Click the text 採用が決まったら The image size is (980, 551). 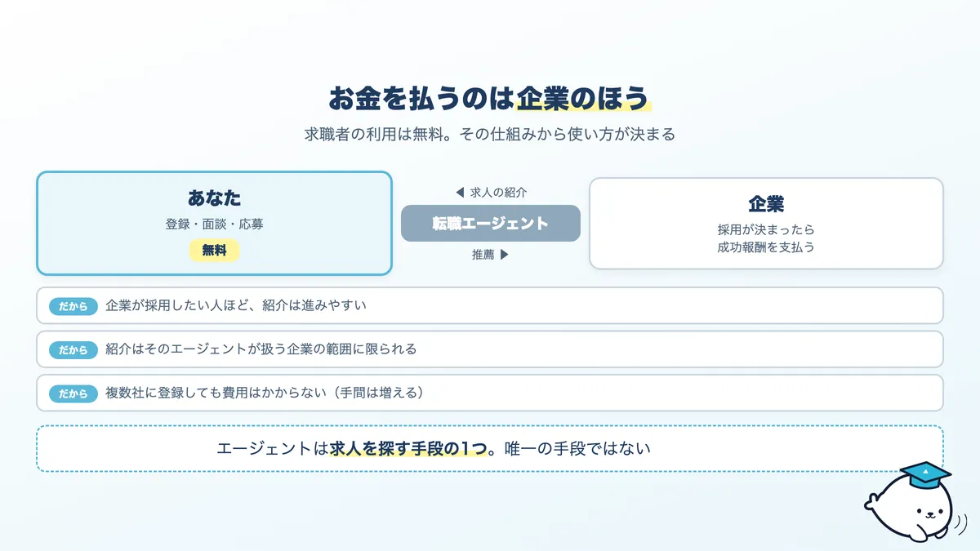[x=766, y=229]
